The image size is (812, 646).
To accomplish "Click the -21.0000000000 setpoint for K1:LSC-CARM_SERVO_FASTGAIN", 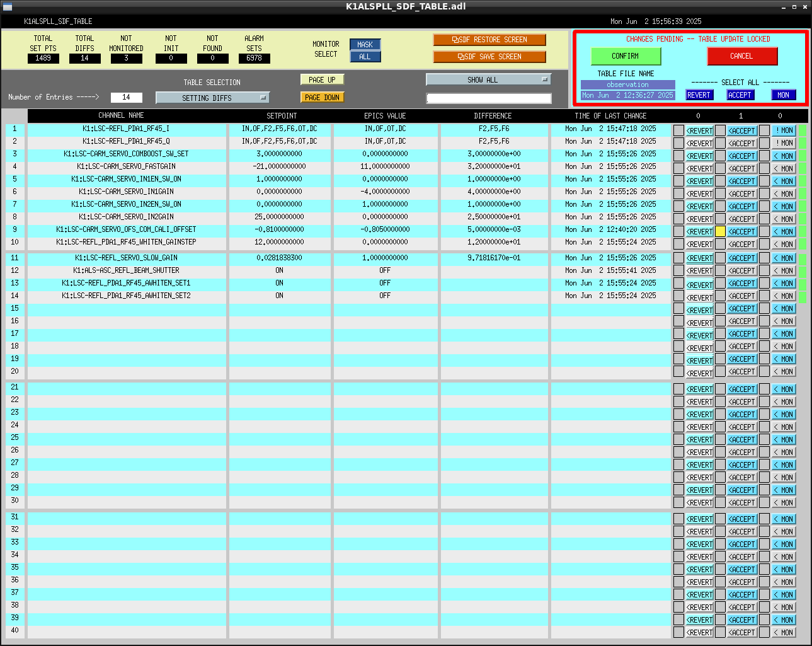I will (279, 166).
